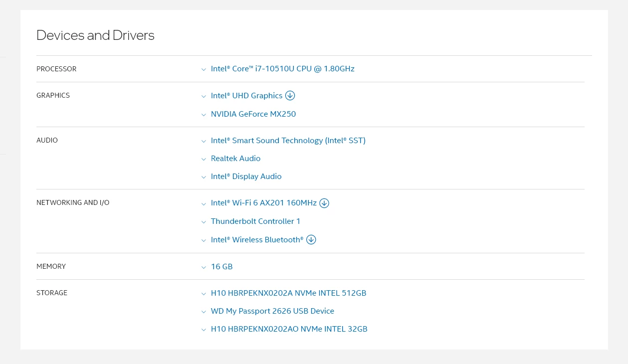Click the Devices and Drivers heading
The height and width of the screenshot is (364, 628).
(95, 35)
